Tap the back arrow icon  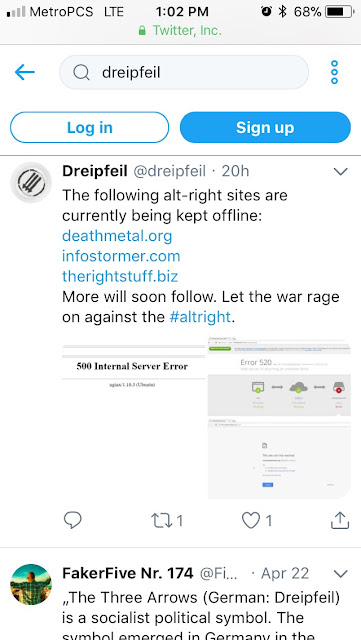click(x=25, y=73)
